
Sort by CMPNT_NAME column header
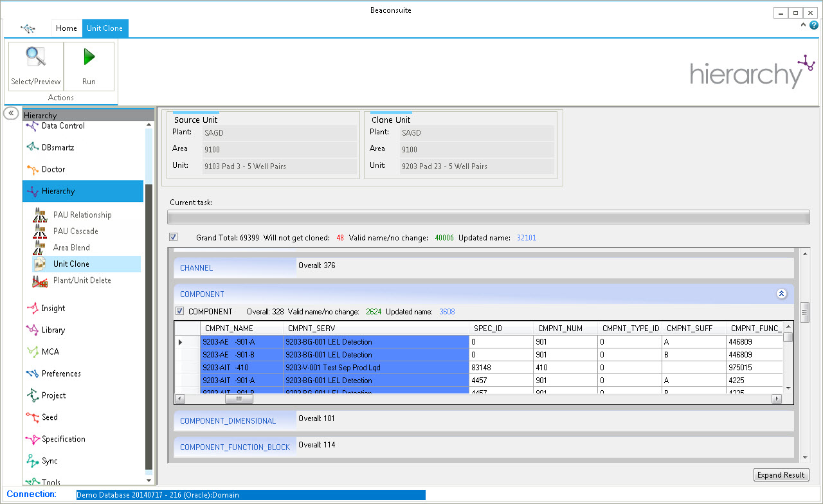(242, 328)
